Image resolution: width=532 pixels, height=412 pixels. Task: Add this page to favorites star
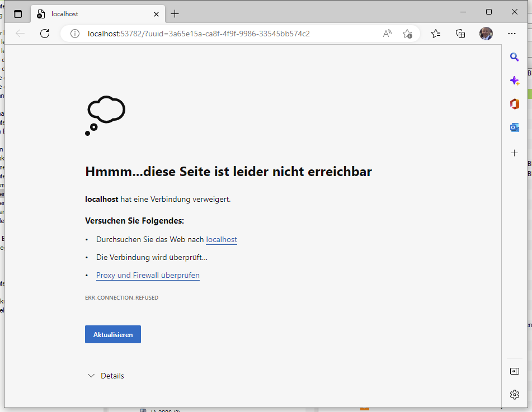point(407,34)
